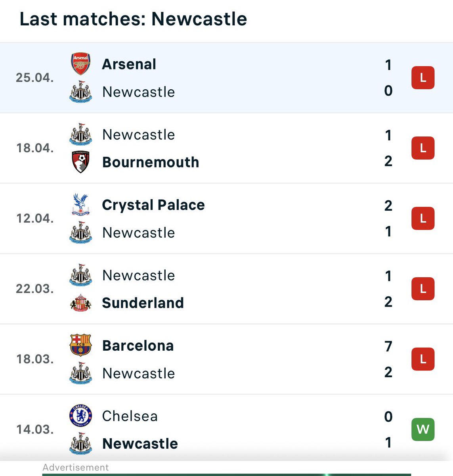Open the Bournemouth team name link

[151, 162]
